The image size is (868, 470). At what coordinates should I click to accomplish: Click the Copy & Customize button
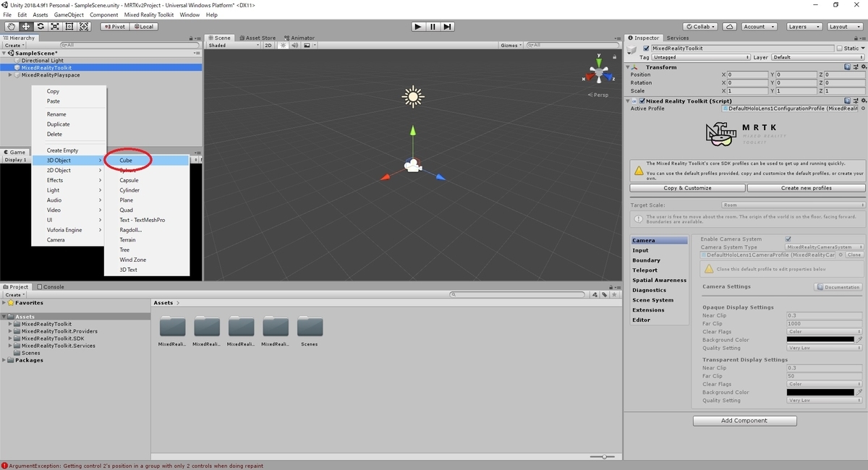click(687, 188)
